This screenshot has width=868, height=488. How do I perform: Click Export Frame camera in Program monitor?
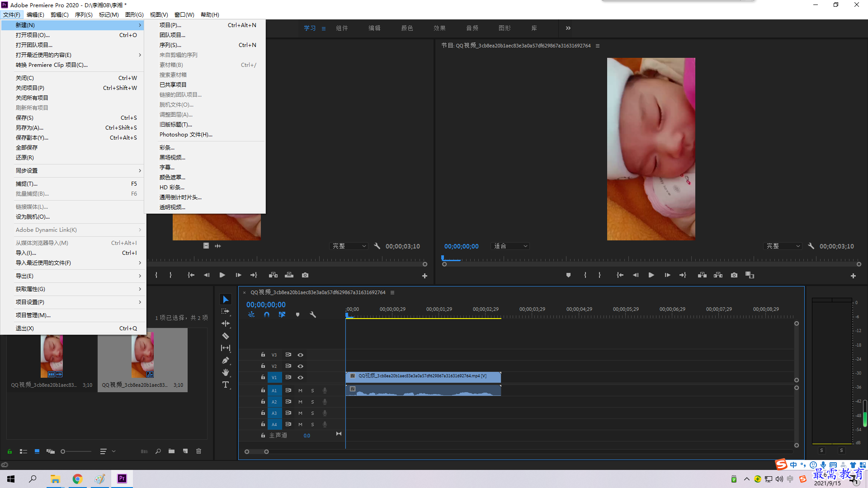(x=734, y=275)
